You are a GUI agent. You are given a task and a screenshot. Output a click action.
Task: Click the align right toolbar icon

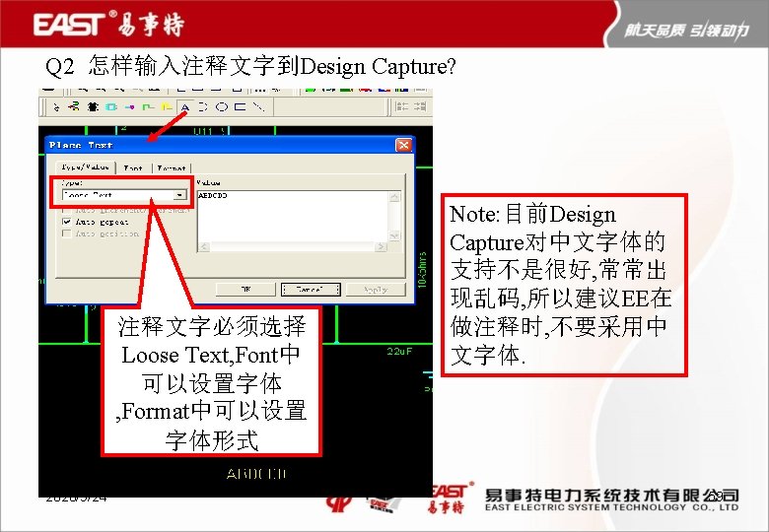point(420,106)
